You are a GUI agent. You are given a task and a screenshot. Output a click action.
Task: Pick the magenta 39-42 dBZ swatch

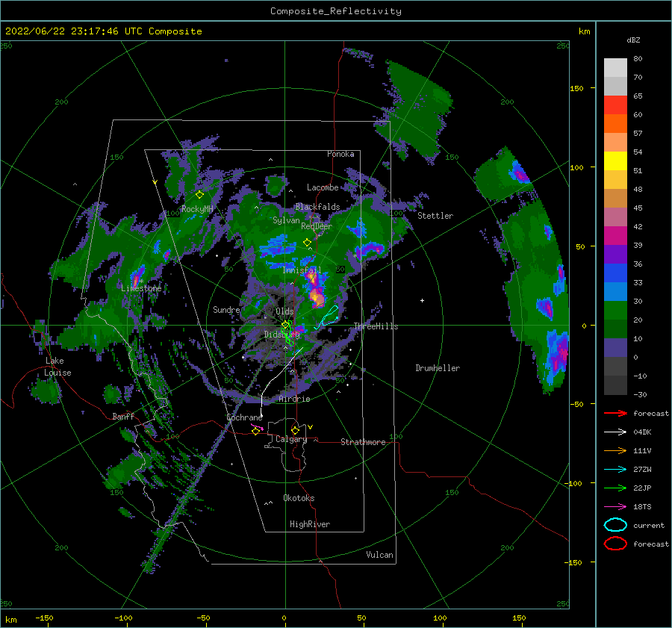pos(615,236)
